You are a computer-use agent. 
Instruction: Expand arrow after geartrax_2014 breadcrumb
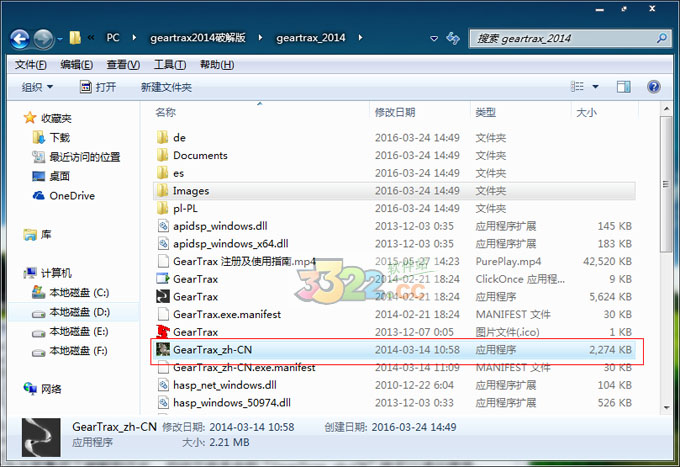pos(360,38)
